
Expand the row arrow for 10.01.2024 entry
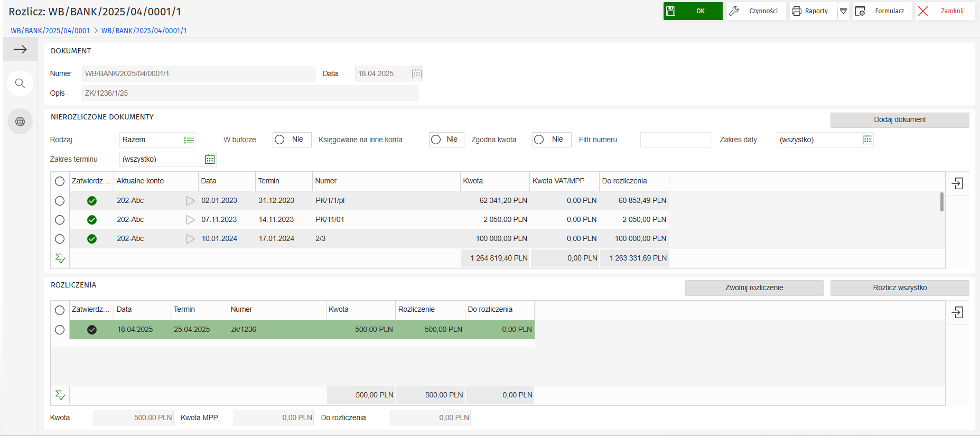[x=190, y=239]
